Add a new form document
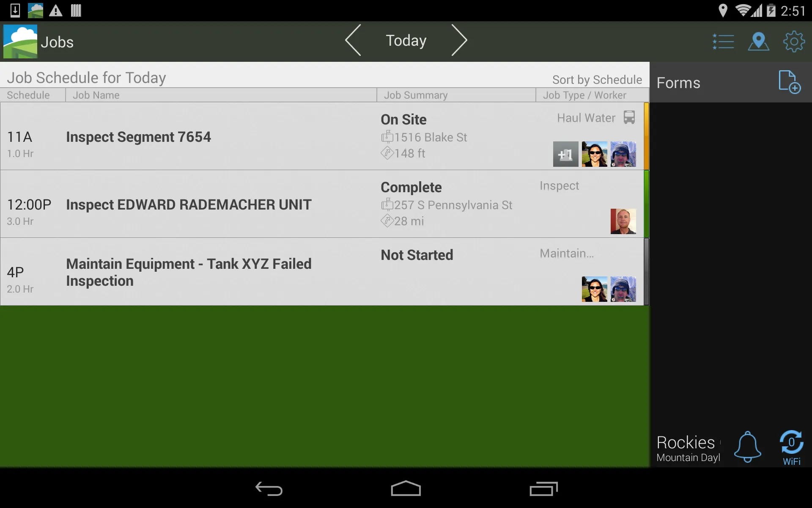Screen dimensions: 812x508 [x=789, y=82]
